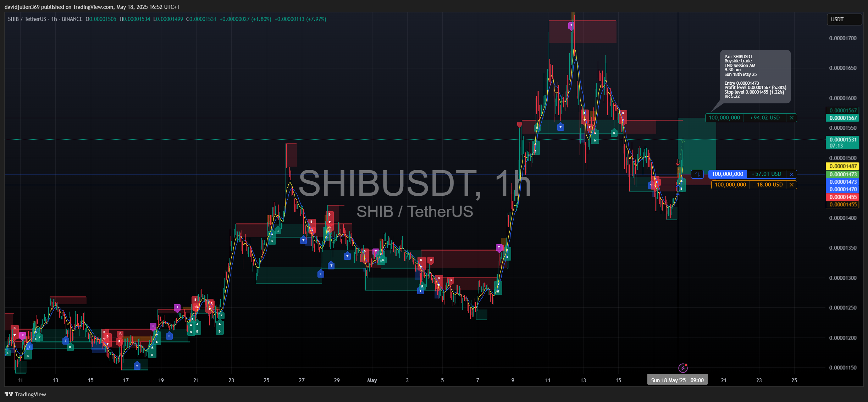Click the +0.00000113 (+7.97%) change value

click(300, 19)
